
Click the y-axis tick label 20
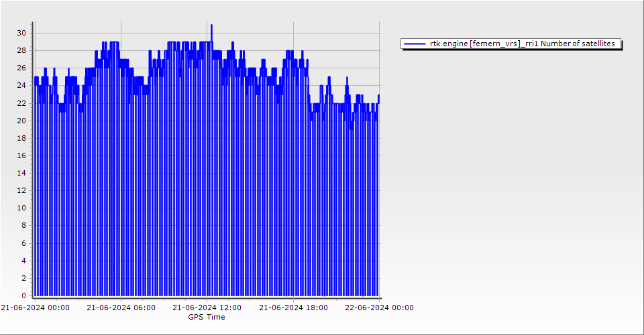[21, 121]
